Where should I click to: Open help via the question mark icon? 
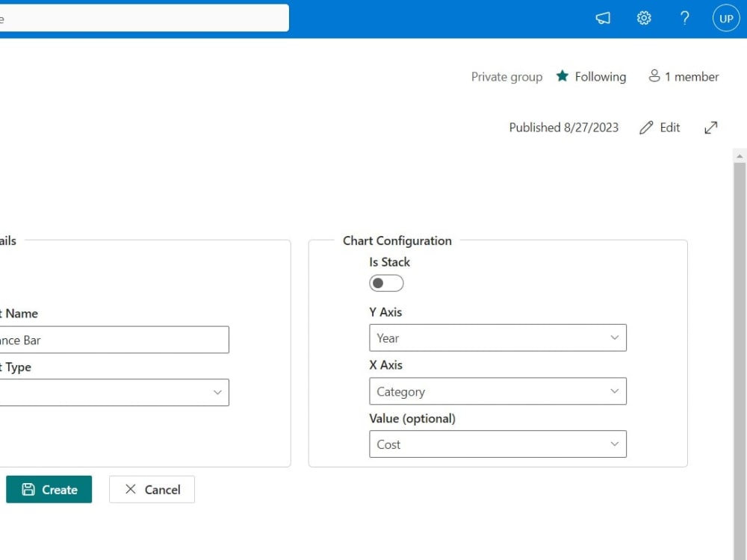[x=685, y=18]
